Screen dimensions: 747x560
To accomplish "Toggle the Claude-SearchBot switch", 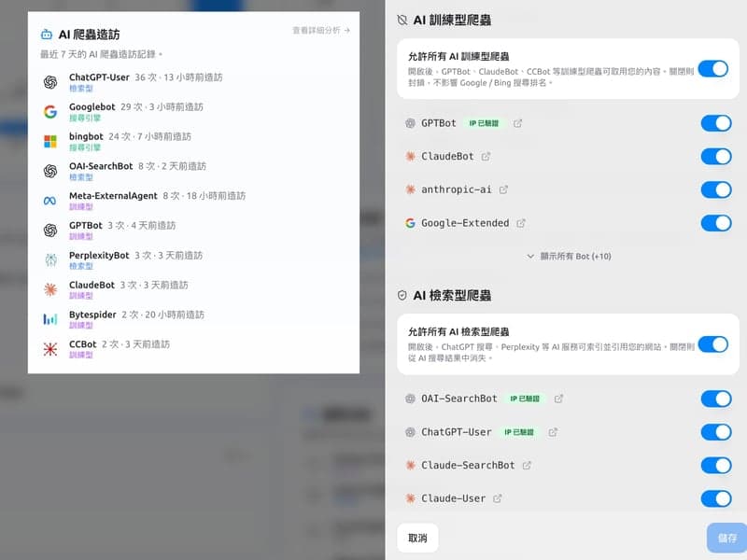I will pyautogui.click(x=716, y=465).
